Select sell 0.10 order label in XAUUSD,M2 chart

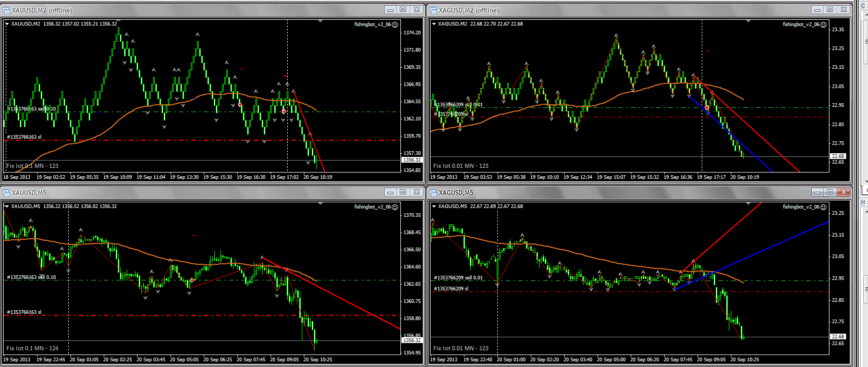click(x=32, y=109)
